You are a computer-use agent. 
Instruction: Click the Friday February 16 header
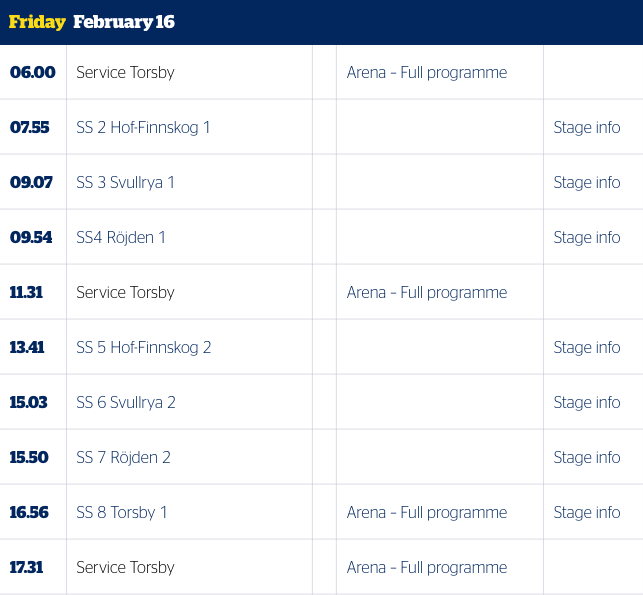[x=91, y=22]
